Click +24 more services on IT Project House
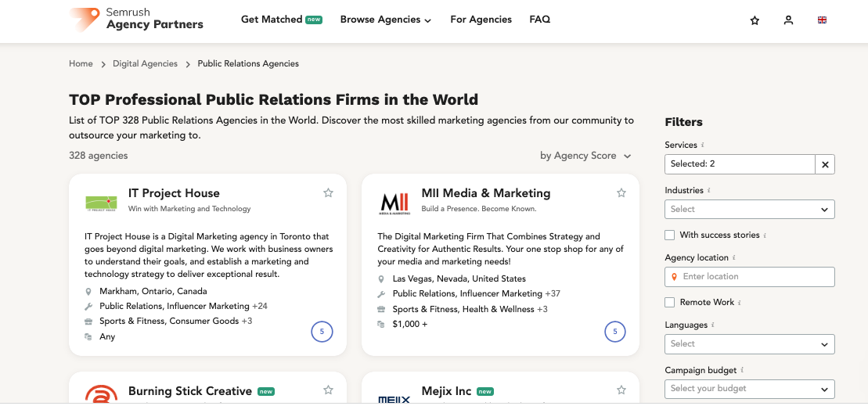The height and width of the screenshot is (406, 868). pyautogui.click(x=260, y=306)
